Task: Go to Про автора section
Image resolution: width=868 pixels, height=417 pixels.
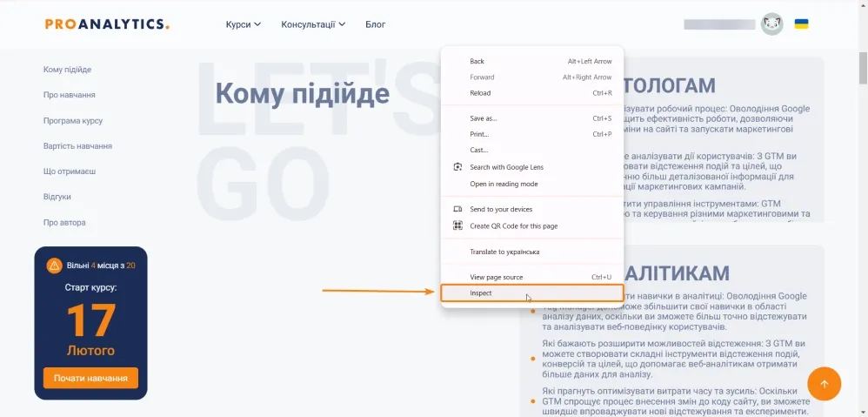Action: tap(64, 223)
